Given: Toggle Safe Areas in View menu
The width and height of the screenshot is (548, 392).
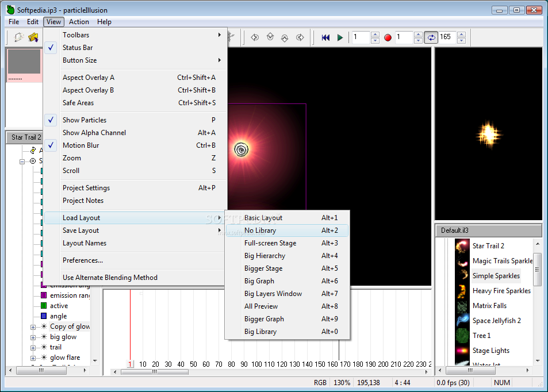Looking at the screenshot, I should (x=135, y=103).
